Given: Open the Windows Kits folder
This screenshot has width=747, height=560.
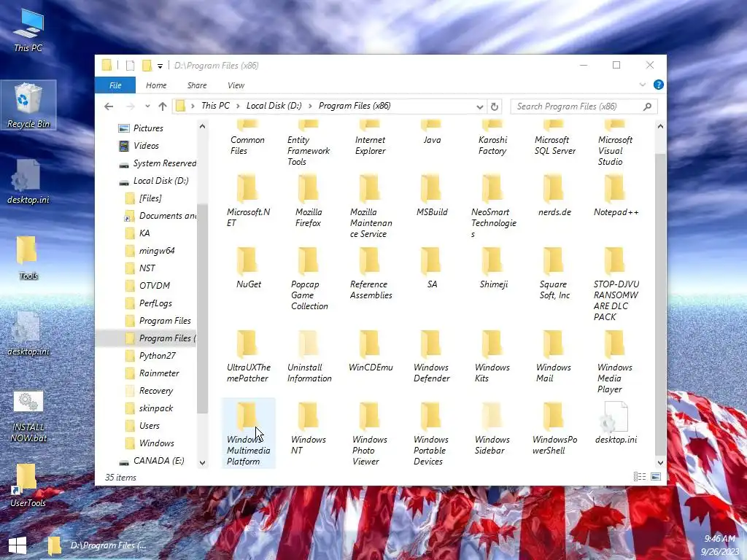Looking at the screenshot, I should 492,356.
